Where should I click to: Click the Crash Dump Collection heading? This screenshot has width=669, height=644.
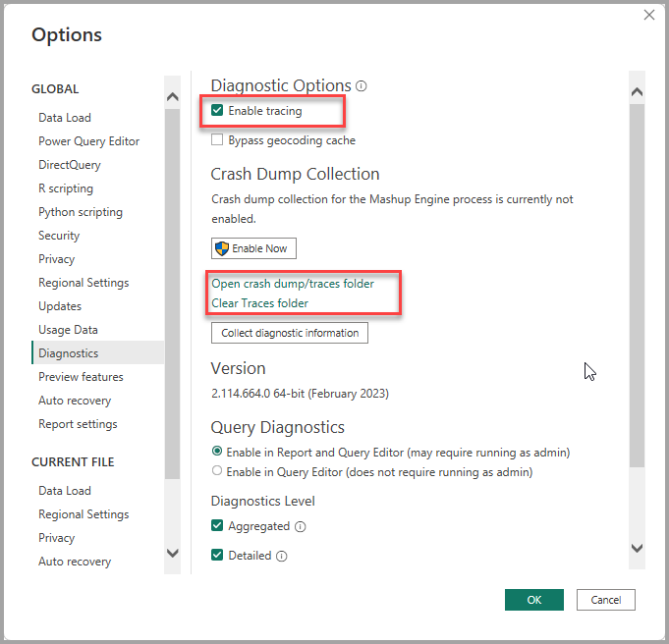click(x=296, y=174)
